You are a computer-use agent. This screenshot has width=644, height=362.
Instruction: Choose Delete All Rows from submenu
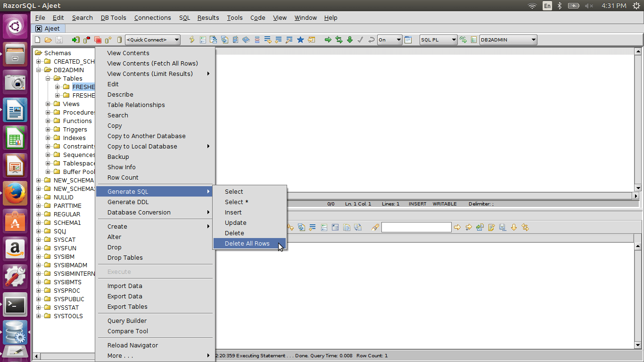pyautogui.click(x=249, y=244)
